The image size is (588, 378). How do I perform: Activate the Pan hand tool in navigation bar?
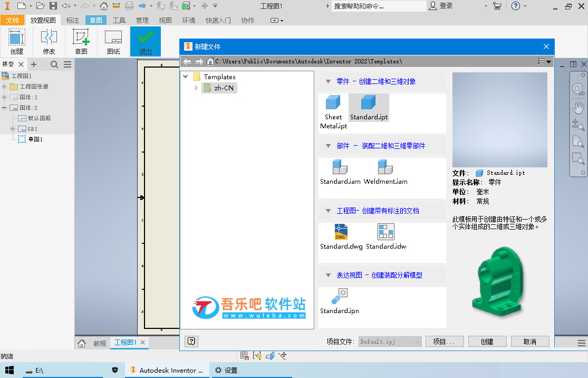tap(578, 108)
